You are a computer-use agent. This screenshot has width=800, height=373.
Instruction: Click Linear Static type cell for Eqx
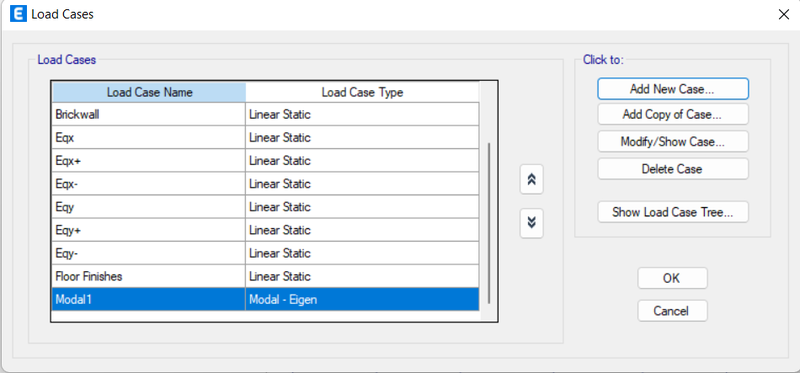[x=362, y=138]
